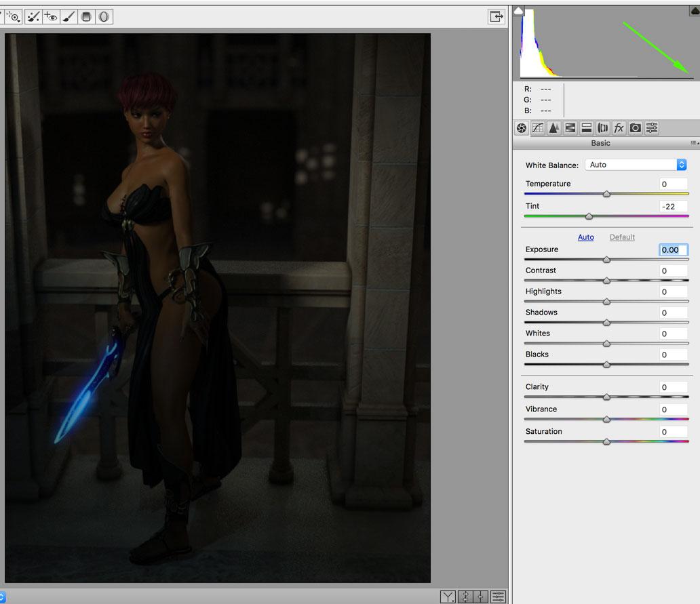Image resolution: width=700 pixels, height=604 pixels.
Task: Select the Red Eye Removal tool
Action: coord(52,17)
